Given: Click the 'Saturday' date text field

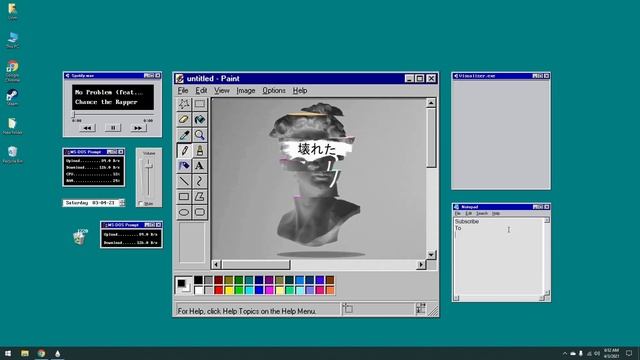Looking at the screenshot, I should 91,203.
